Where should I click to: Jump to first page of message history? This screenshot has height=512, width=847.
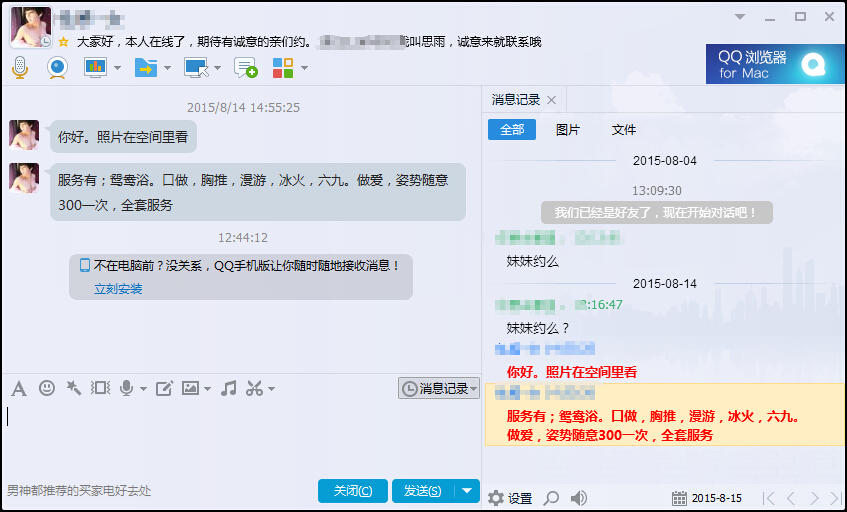pos(769,498)
